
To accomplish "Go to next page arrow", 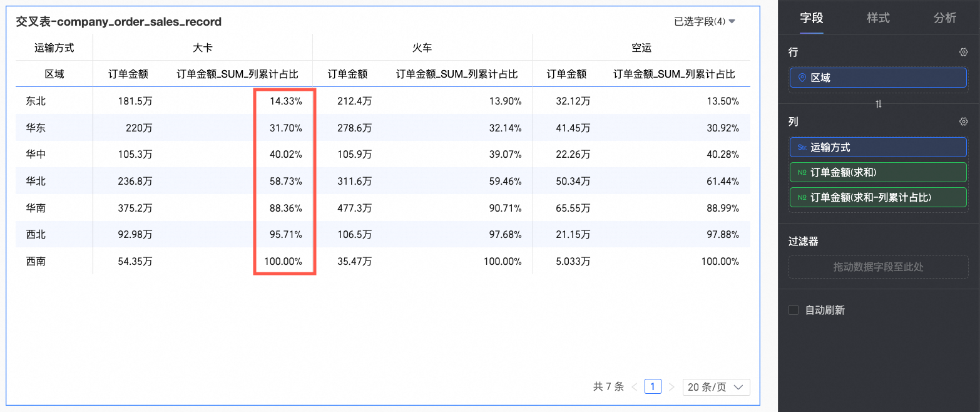I will pos(671,387).
